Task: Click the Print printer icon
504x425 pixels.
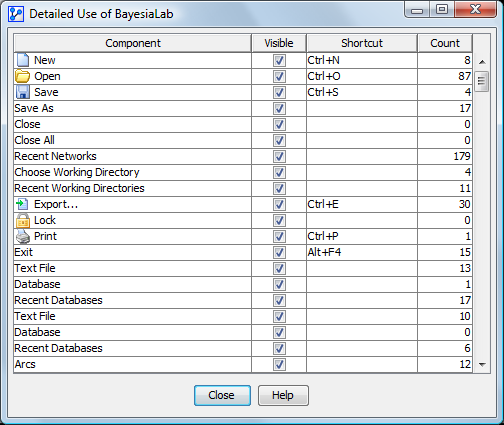Action: 23,236
